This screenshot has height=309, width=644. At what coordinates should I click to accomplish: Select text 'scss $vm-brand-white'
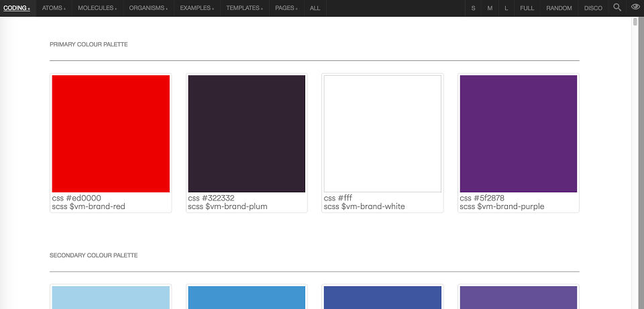pyautogui.click(x=364, y=206)
